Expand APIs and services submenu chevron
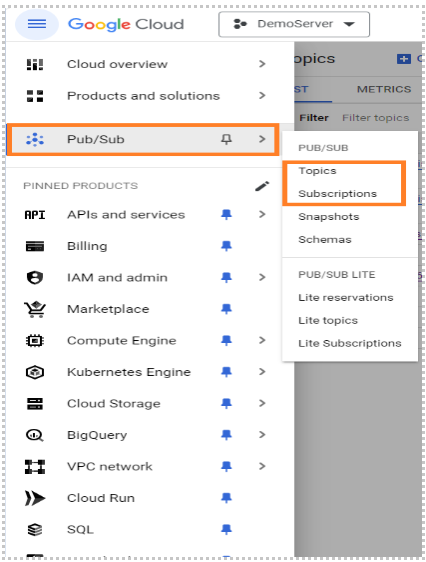Screen dimensions: 426x562 click(x=262, y=214)
